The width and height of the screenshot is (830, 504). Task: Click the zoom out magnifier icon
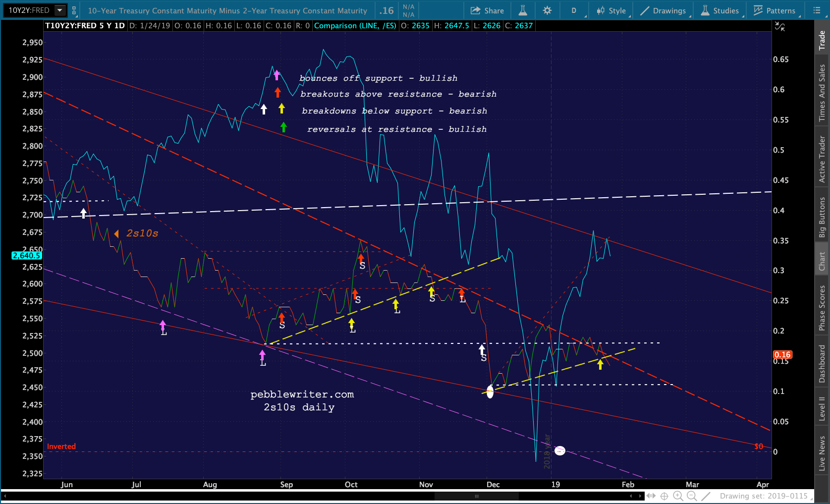point(692,496)
